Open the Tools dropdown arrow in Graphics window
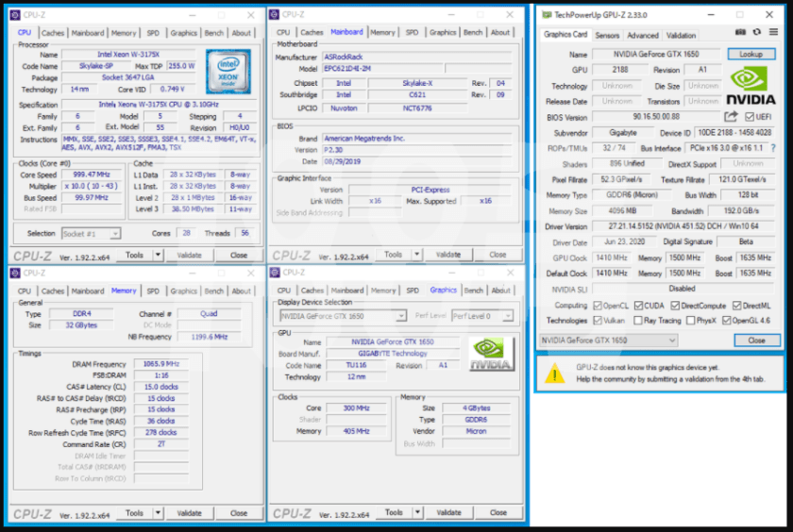This screenshot has height=532, width=793. pyautogui.click(x=417, y=512)
